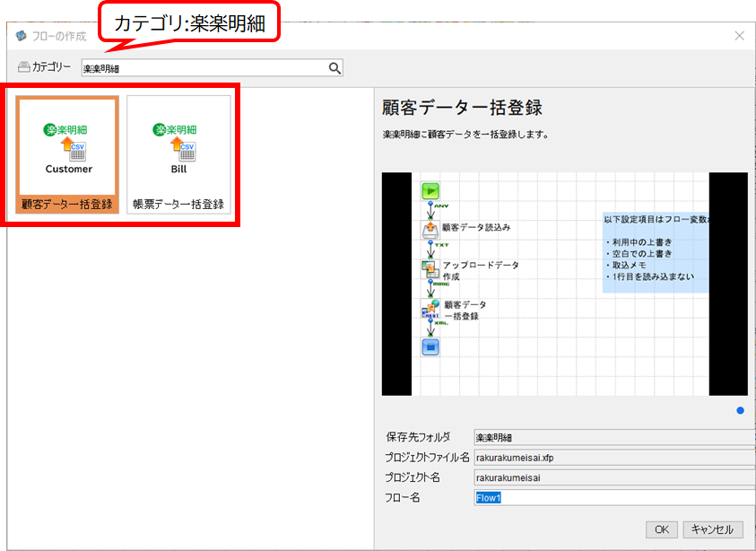This screenshot has width=756, height=551.
Task: Click the category field containing 楽楽明細
Action: point(213,68)
